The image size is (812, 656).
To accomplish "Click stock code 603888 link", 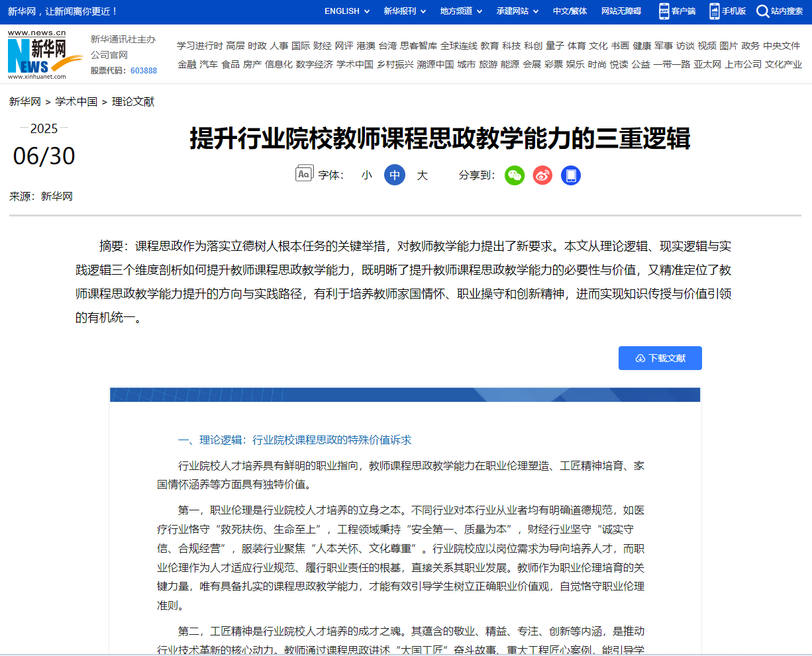I will click(144, 71).
